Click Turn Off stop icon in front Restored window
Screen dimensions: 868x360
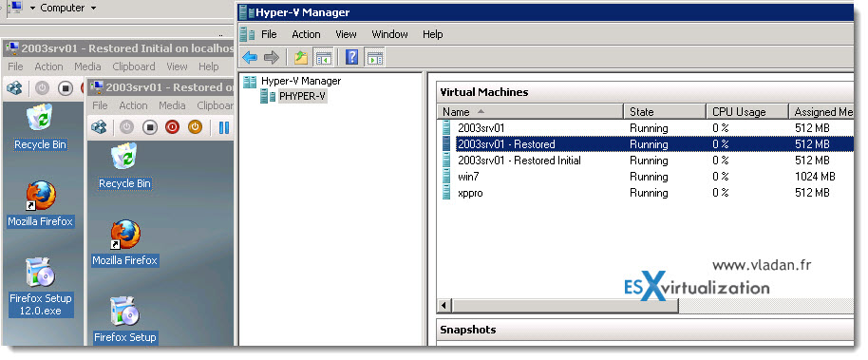[x=150, y=127]
